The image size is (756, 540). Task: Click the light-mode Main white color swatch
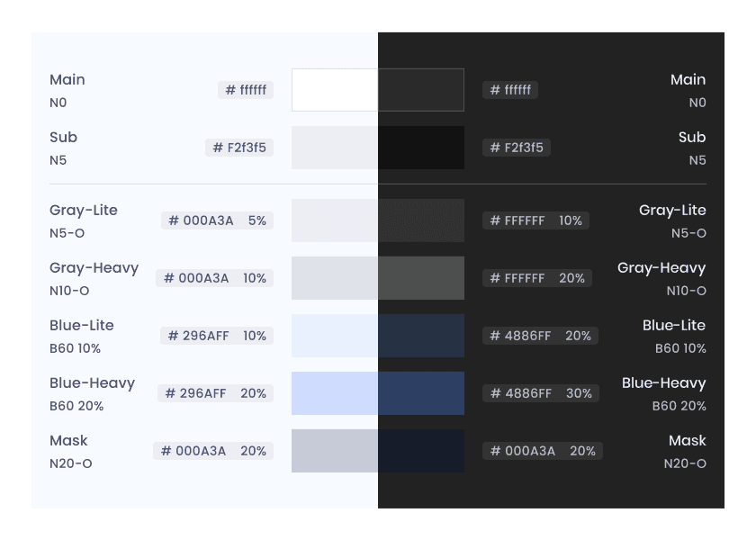(335, 90)
